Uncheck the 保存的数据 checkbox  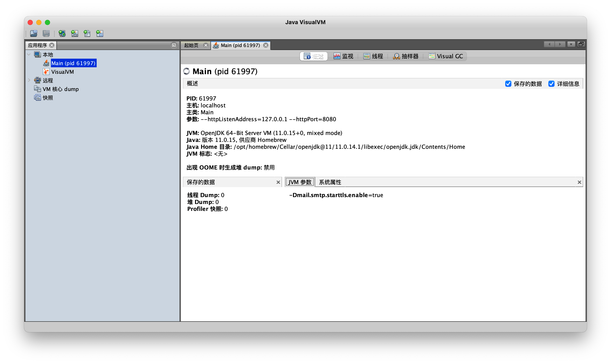point(508,84)
